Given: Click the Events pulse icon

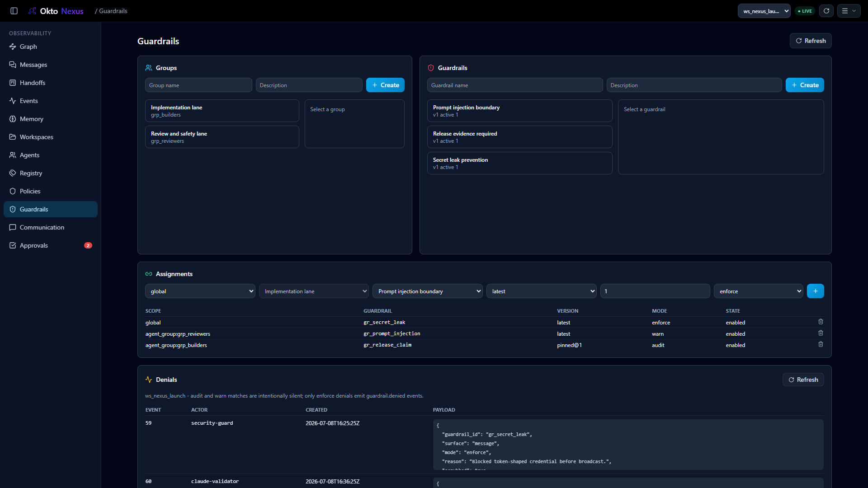Looking at the screenshot, I should click(x=13, y=101).
